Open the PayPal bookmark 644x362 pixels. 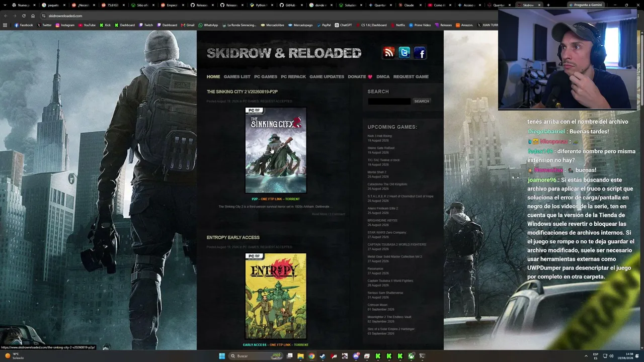pyautogui.click(x=324, y=25)
